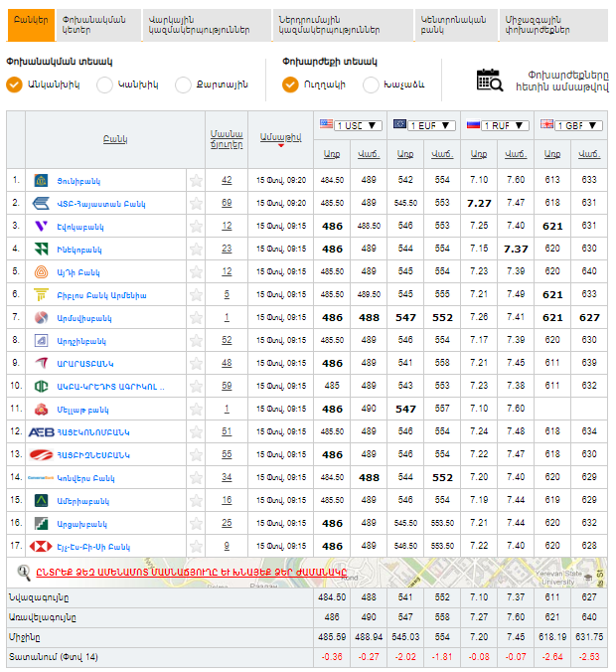Open the Կենտրոնական բանկ tab
Viewport: 616px width, 672px height.
451,25
